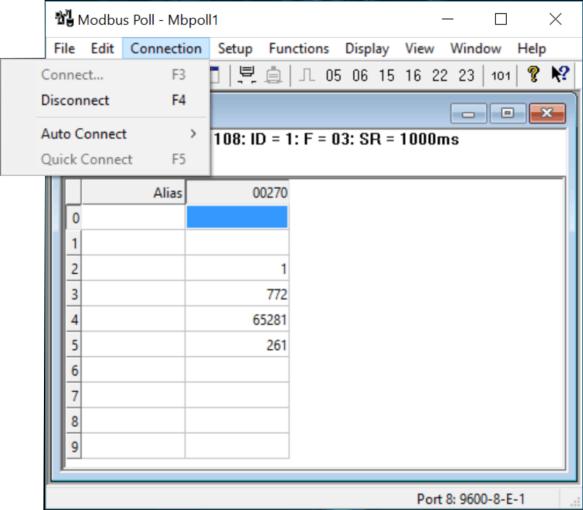Select the cell with value 65281
Screen dimensions: 583x510
pos(237,319)
